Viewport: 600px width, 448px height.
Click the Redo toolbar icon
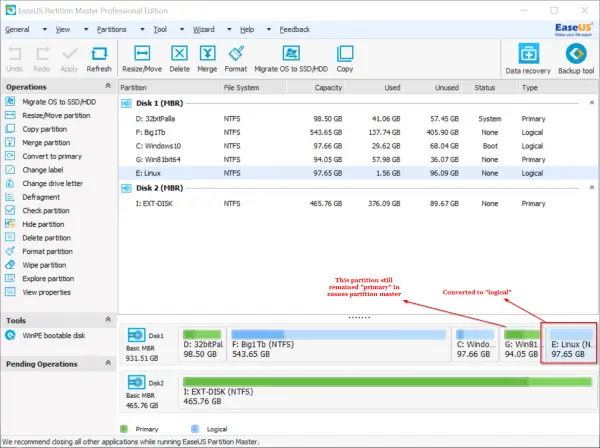[x=42, y=54]
